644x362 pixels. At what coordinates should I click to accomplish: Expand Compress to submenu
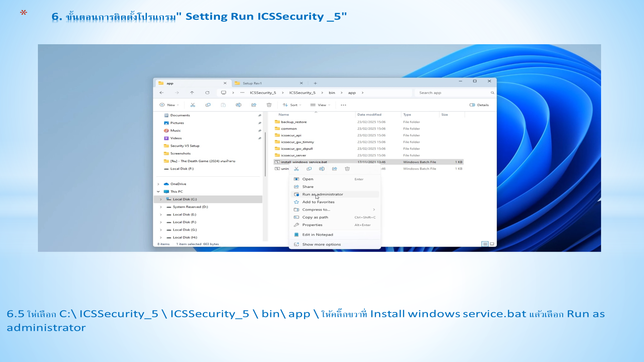pos(374,210)
